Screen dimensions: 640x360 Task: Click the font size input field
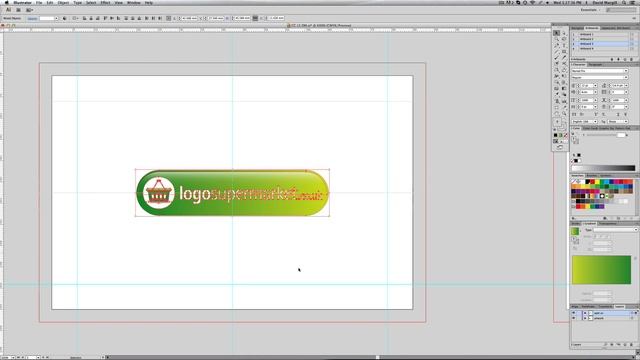587,85
